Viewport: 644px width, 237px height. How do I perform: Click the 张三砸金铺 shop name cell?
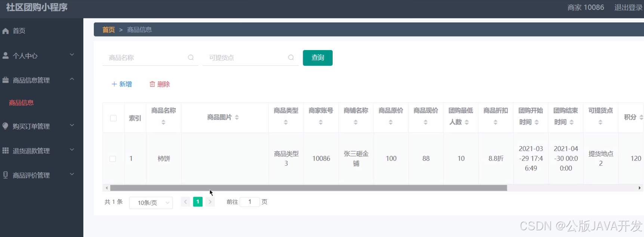(356, 158)
